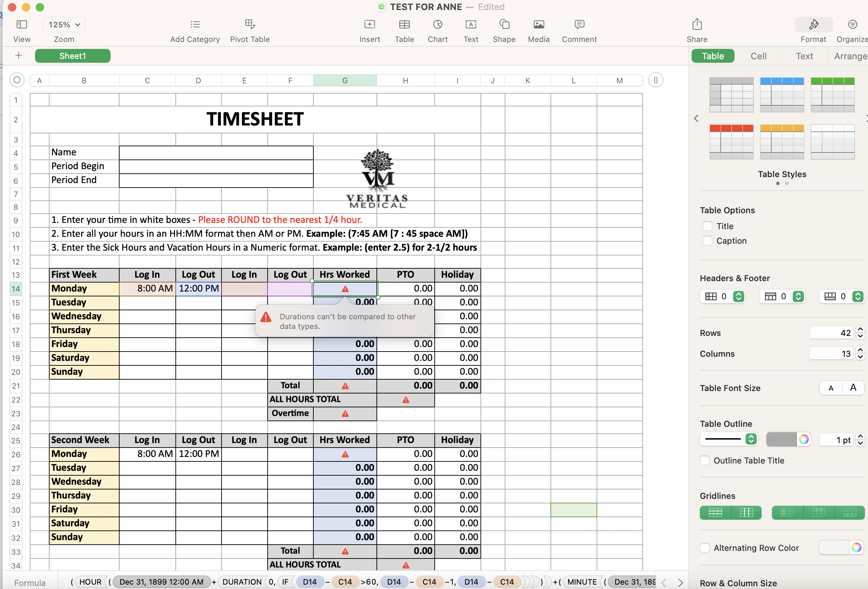Switch to the Cell inspector tab
The width and height of the screenshot is (868, 589).
[758, 56]
